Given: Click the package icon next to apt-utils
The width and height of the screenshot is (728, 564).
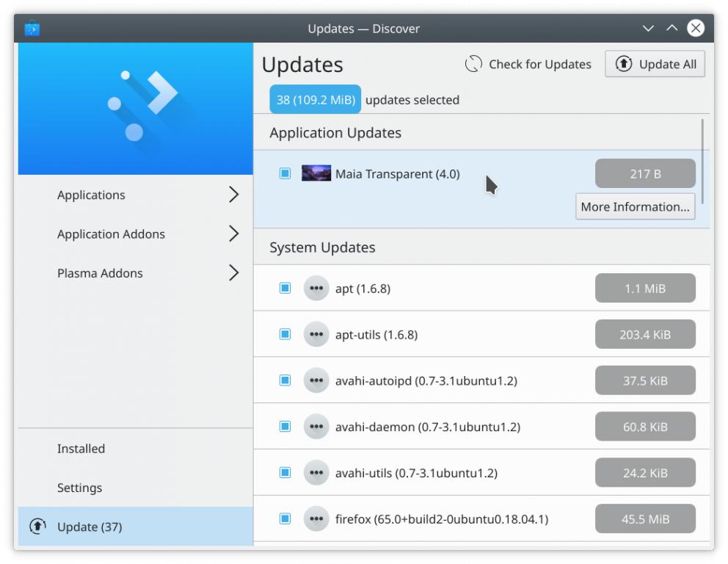Looking at the screenshot, I should point(316,334).
